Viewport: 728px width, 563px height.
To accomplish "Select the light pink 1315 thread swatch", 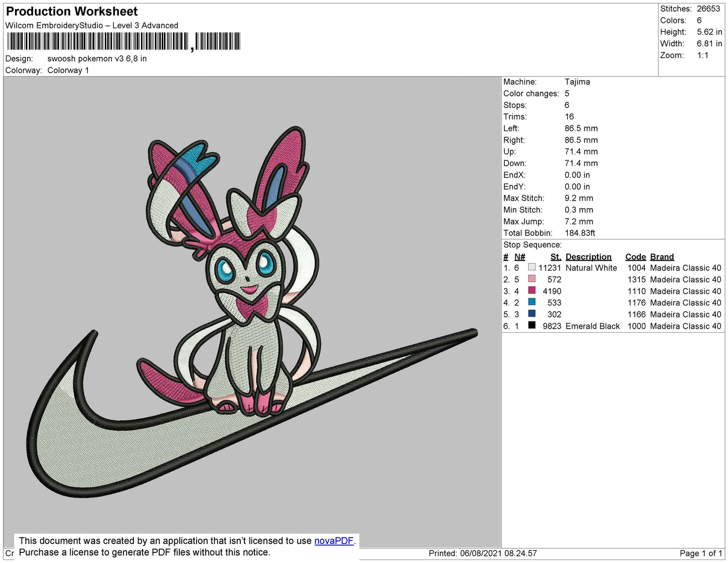I will pos(532,279).
